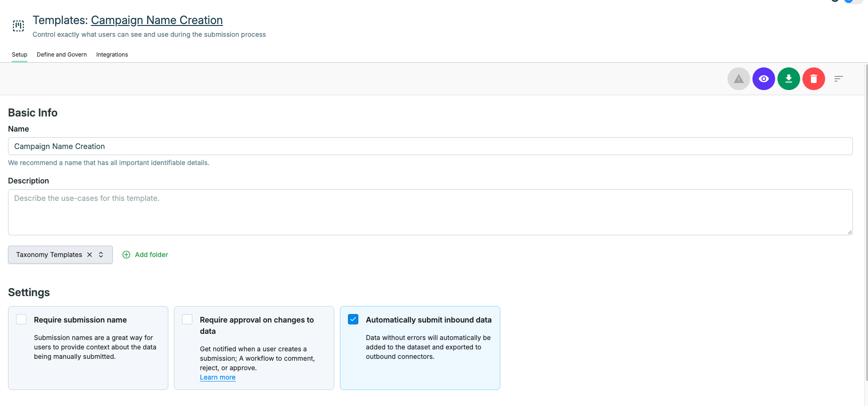Open the Campaign Name Creation title link
The image size is (868, 406).
(x=157, y=20)
